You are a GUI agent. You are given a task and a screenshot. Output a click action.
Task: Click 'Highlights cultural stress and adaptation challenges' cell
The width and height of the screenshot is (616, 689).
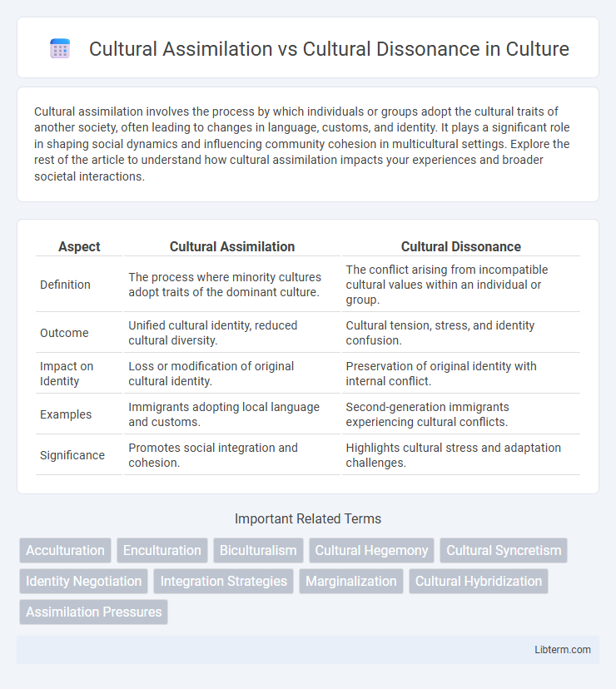point(461,455)
